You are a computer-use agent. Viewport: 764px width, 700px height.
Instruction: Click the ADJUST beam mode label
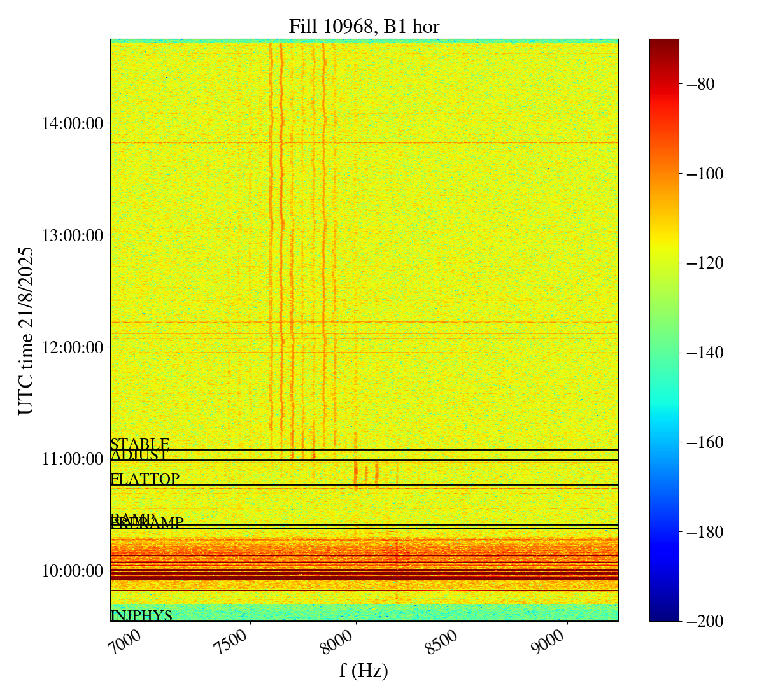point(139,455)
